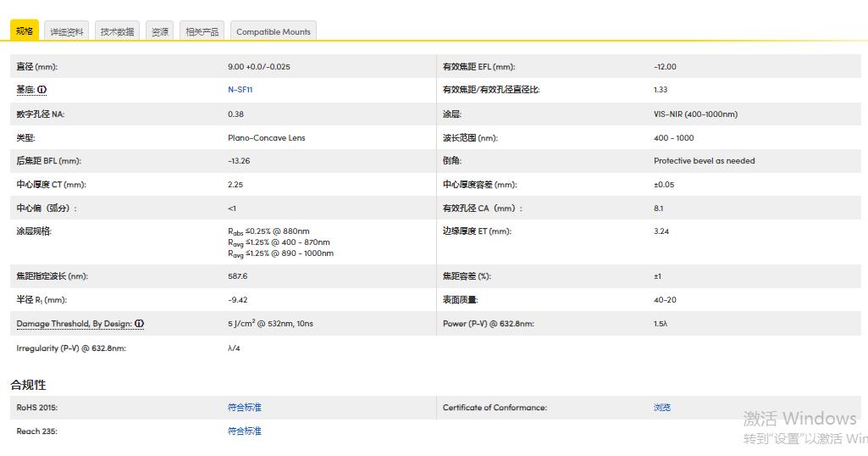Select the numerical aperture value 0.38
The width and height of the screenshot is (868, 456).
pos(235,114)
